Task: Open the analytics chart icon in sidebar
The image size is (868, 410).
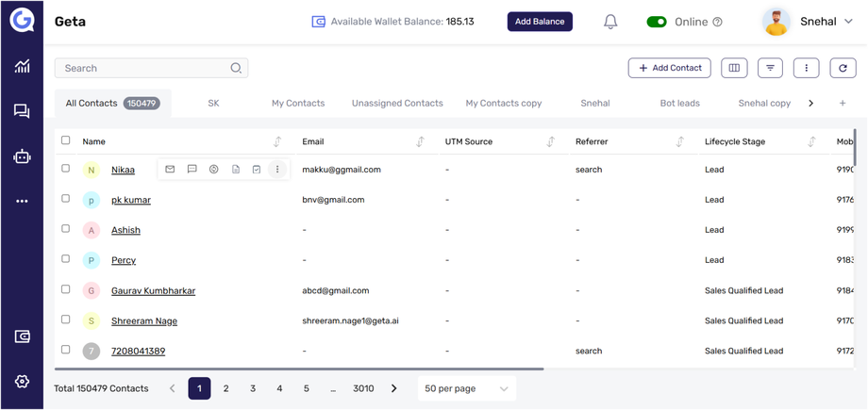Action: tap(22, 66)
